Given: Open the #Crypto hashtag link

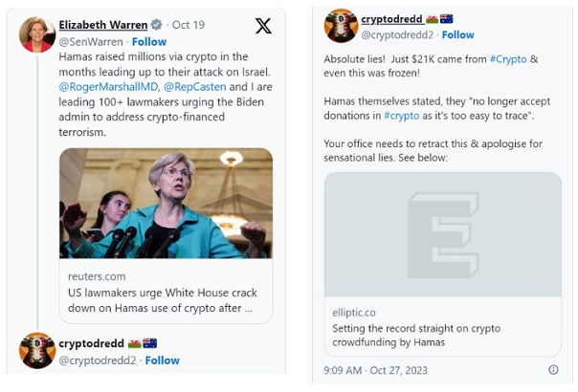Looking at the screenshot, I should pyautogui.click(x=508, y=59).
